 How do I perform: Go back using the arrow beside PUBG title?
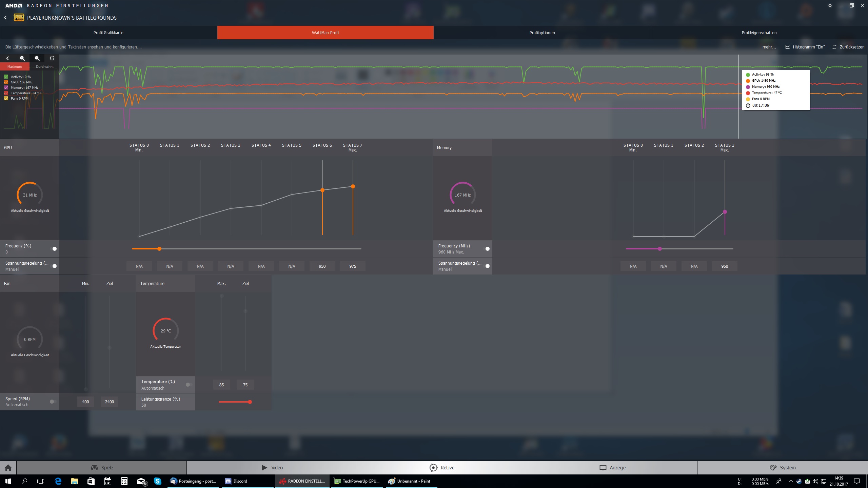(x=5, y=18)
